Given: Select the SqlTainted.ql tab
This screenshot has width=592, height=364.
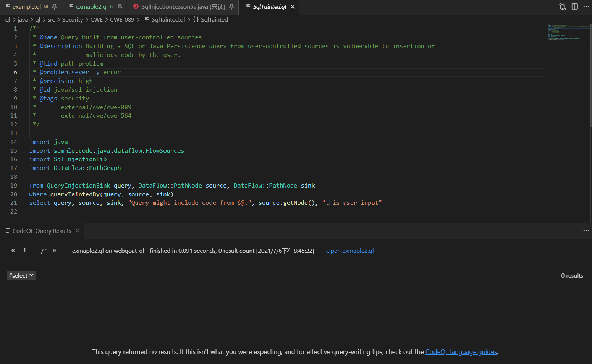Looking at the screenshot, I should [270, 7].
